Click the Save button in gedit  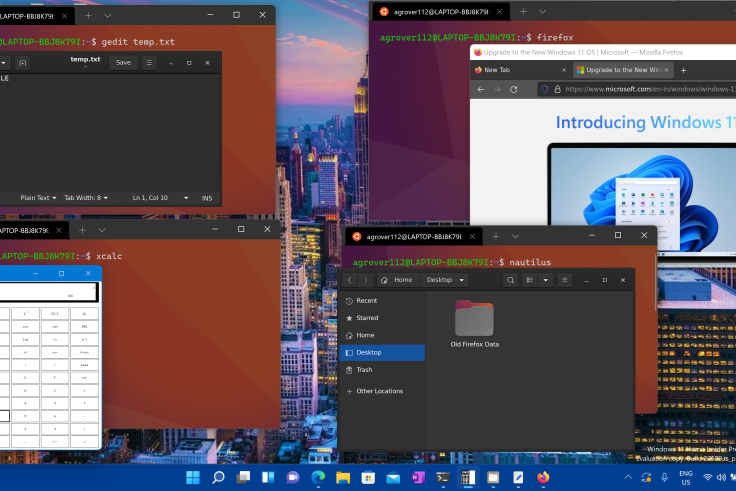(x=123, y=62)
